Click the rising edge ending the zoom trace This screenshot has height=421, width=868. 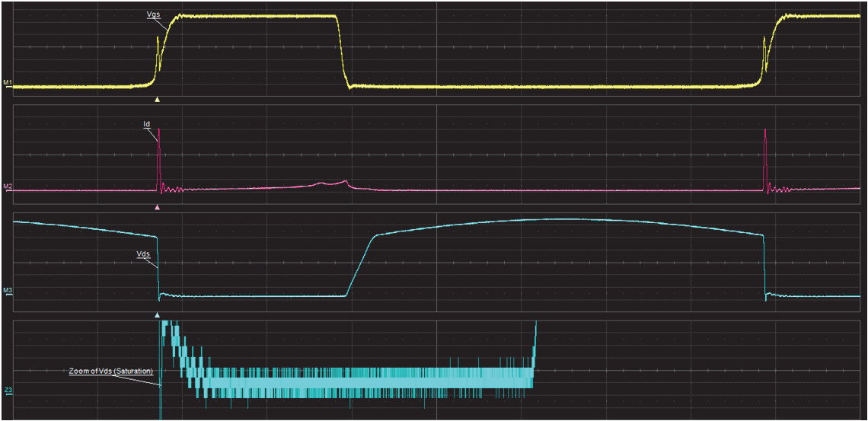point(535,346)
